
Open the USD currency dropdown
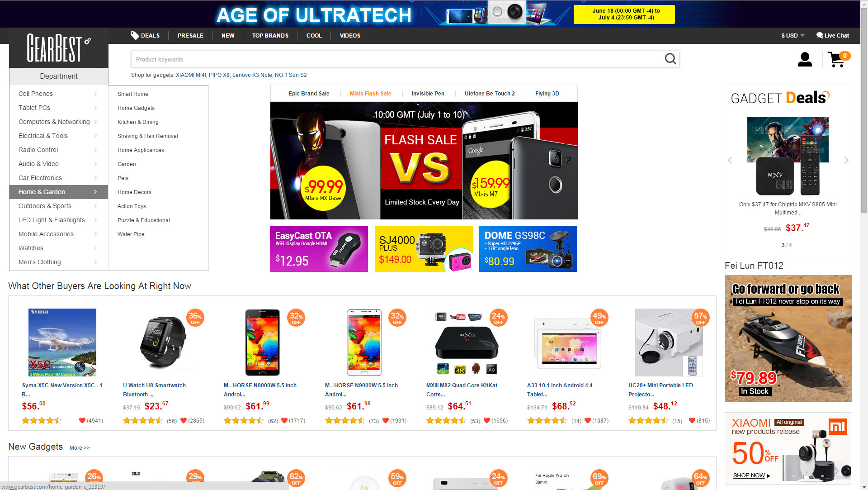click(793, 35)
